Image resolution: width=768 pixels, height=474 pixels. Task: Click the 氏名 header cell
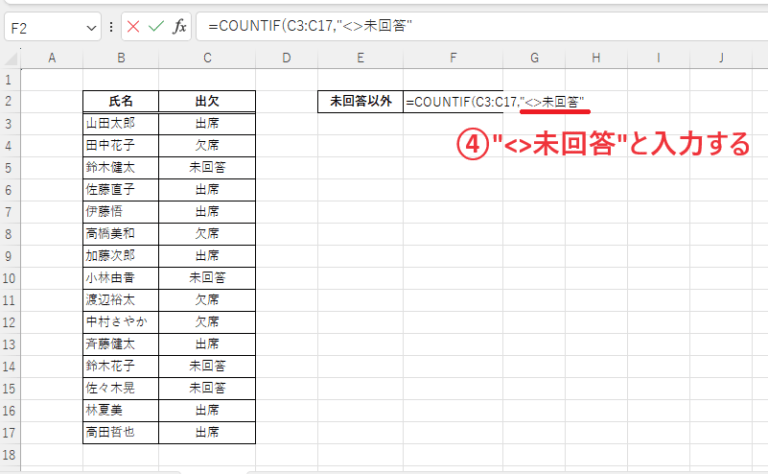(x=120, y=101)
